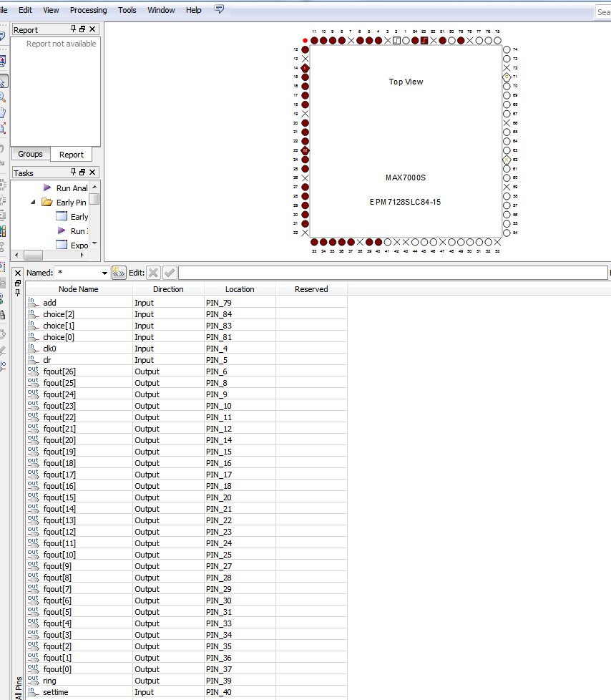Sort by Node Name column header

click(79, 289)
